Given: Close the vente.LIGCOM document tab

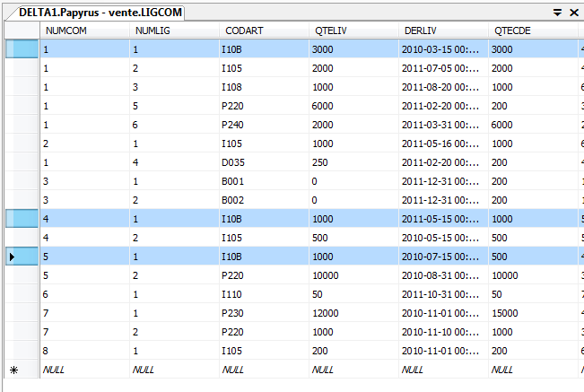Looking at the screenshot, I should (x=572, y=13).
